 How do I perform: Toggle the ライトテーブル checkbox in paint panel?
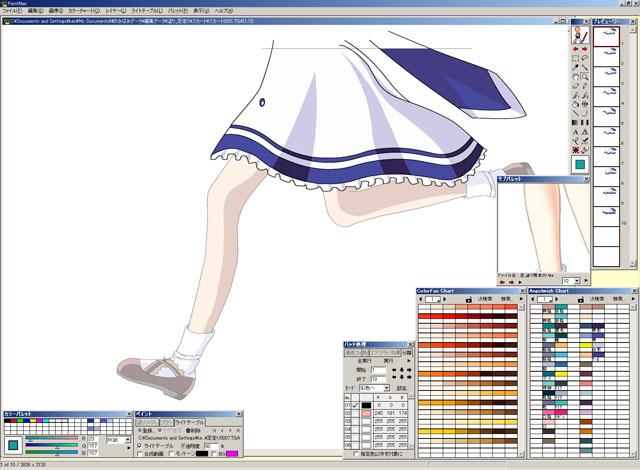(x=140, y=446)
